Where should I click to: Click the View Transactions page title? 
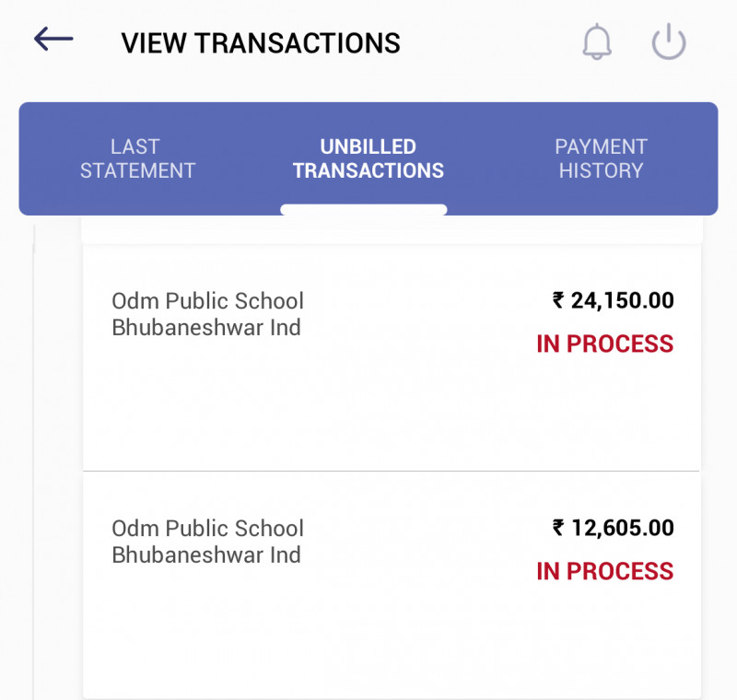pos(261,43)
